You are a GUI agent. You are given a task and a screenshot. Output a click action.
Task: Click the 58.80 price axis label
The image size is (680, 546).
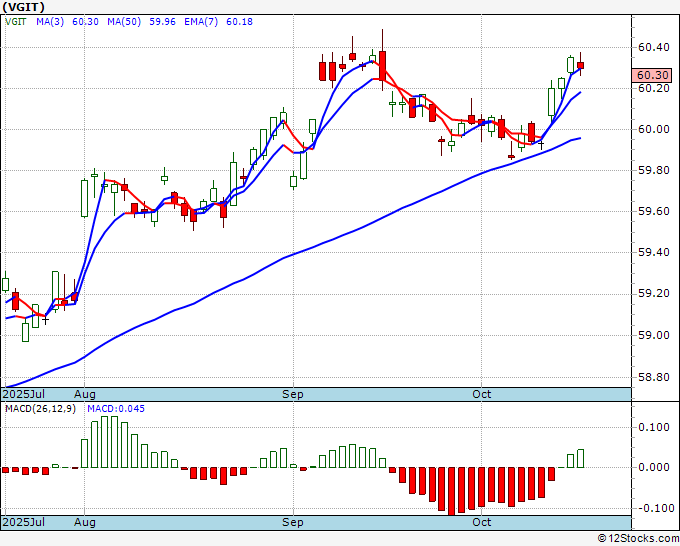pyautogui.click(x=654, y=377)
